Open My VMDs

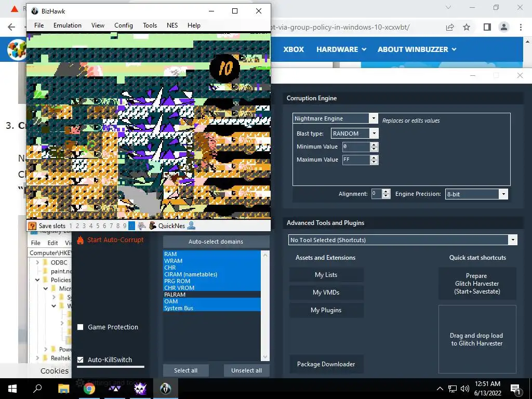(x=326, y=292)
